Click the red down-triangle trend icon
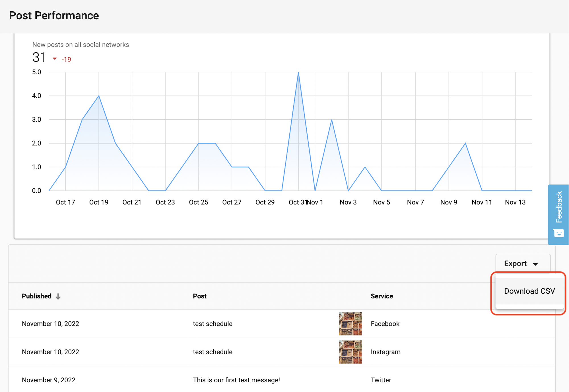The image size is (569, 392). pos(55,59)
